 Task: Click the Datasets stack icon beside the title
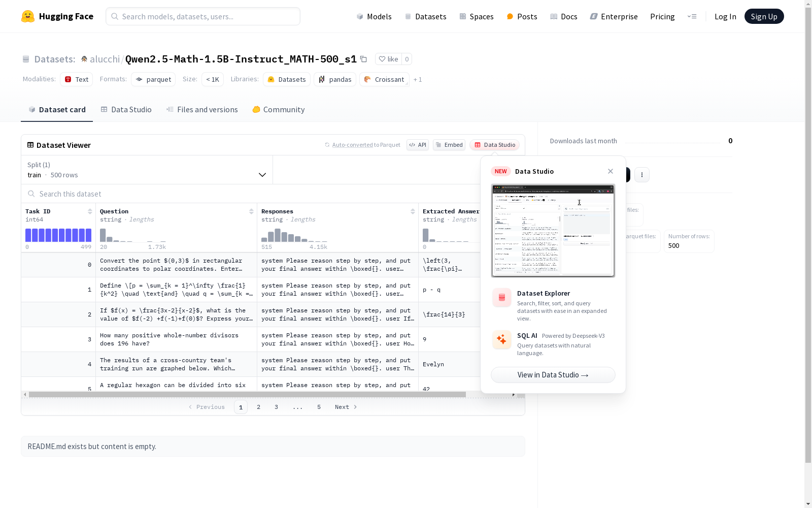[x=26, y=59]
